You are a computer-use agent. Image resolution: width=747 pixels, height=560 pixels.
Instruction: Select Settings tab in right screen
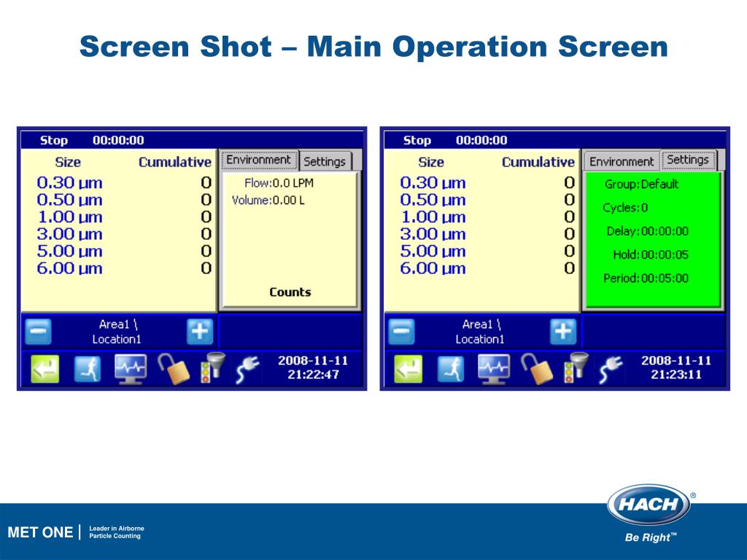[688, 160]
